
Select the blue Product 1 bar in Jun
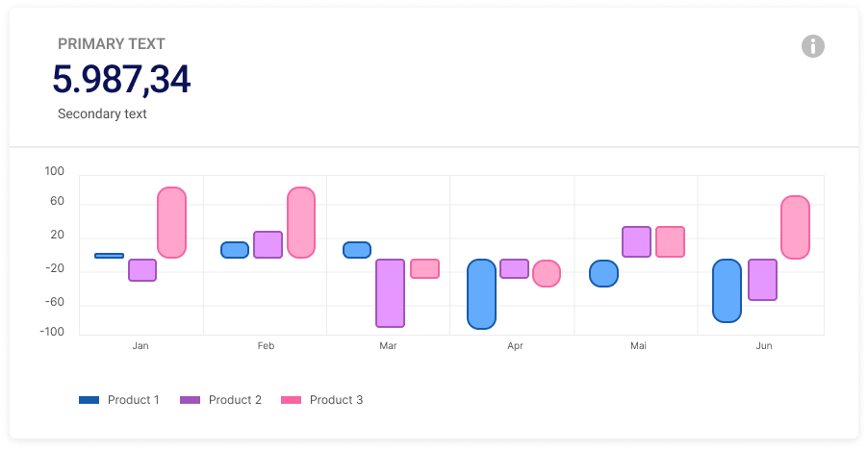point(727,290)
